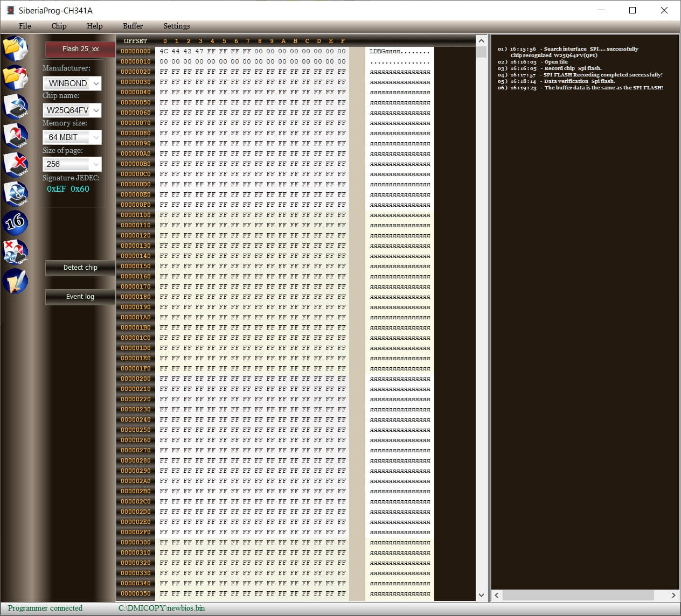Click the JEDEC signature value 0xEF
681x616 pixels.
pyautogui.click(x=57, y=189)
